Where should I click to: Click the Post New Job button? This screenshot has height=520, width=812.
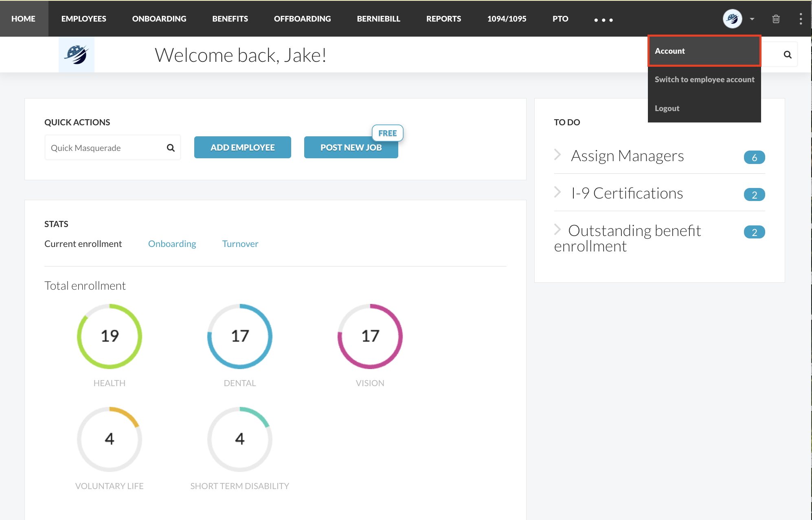point(351,147)
